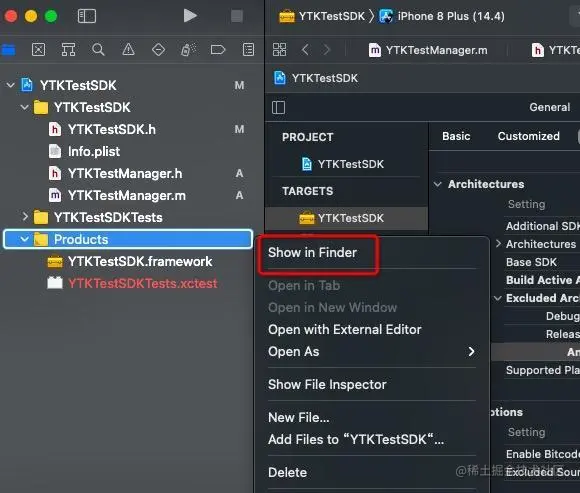Image resolution: width=580 pixels, height=493 pixels.
Task: Collapse the Excluded Architectures setting
Action: click(498, 298)
